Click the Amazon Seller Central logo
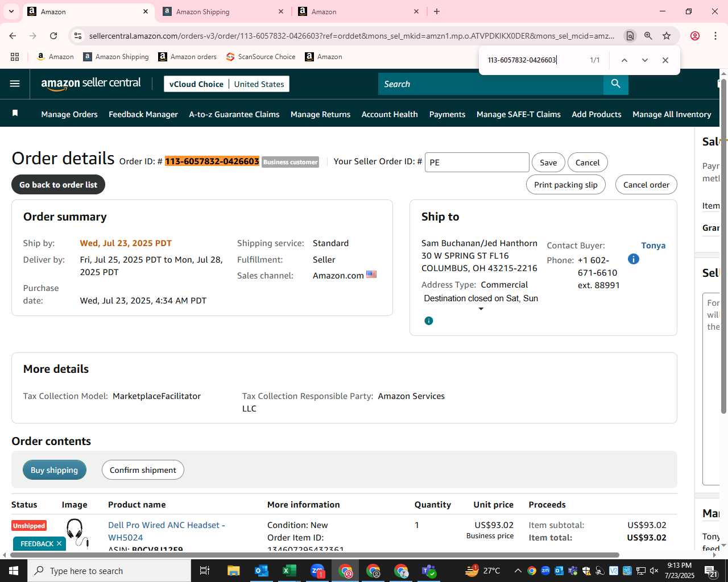Image resolution: width=728 pixels, height=582 pixels. click(91, 84)
